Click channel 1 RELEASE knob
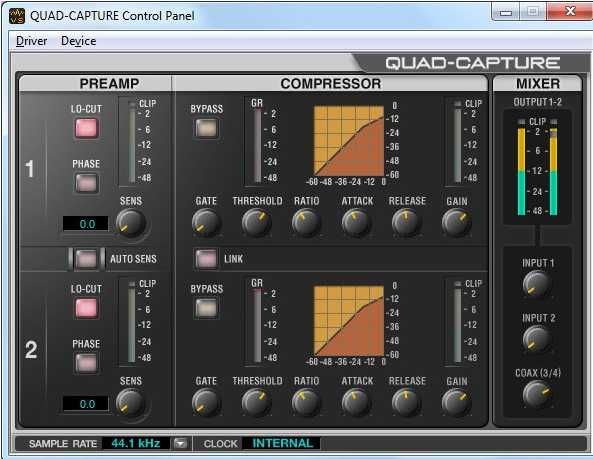Viewport: 593px width, 459px height. pyautogui.click(x=407, y=223)
